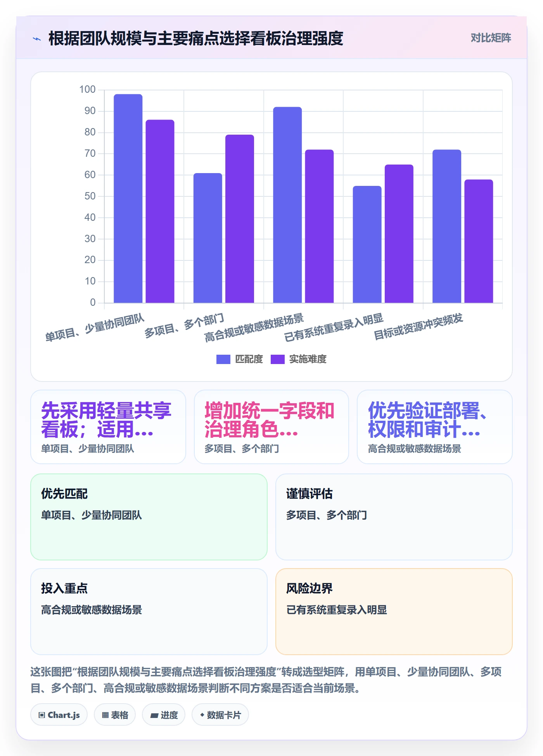Viewport: 543px width, 756px height.
Task: Click the 谨慎评估 card
Action: (394, 517)
